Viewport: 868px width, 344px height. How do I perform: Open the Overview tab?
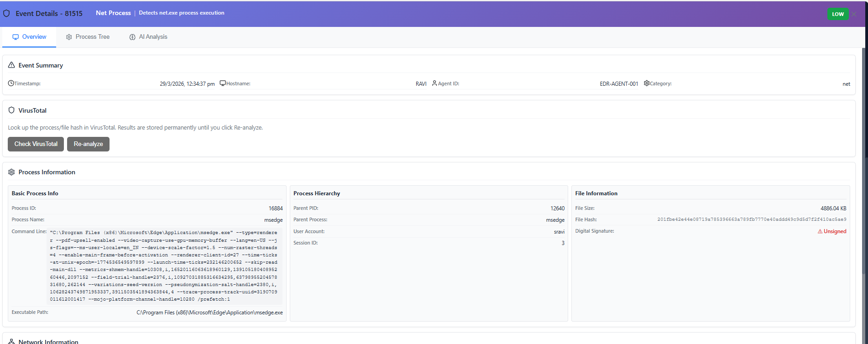29,37
